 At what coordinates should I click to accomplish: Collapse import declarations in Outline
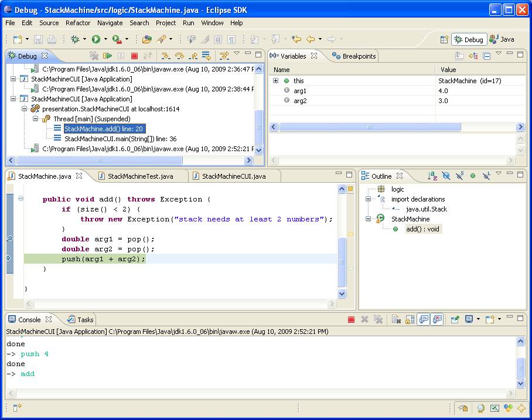(368, 199)
